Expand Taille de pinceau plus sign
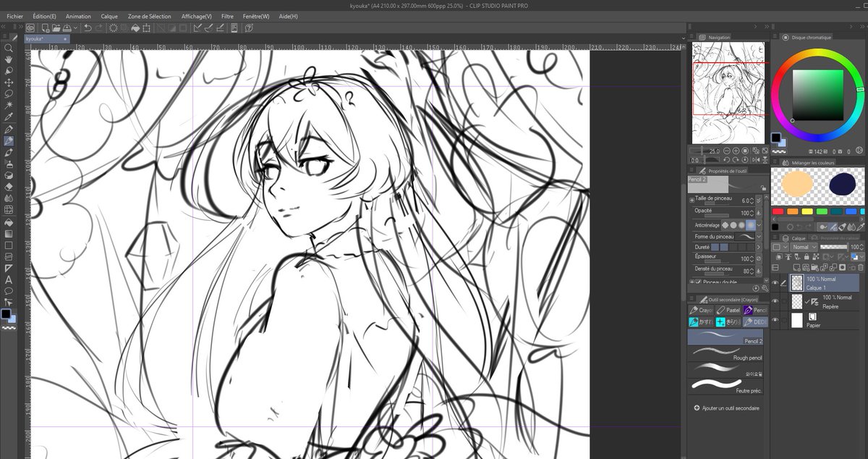 click(x=692, y=199)
